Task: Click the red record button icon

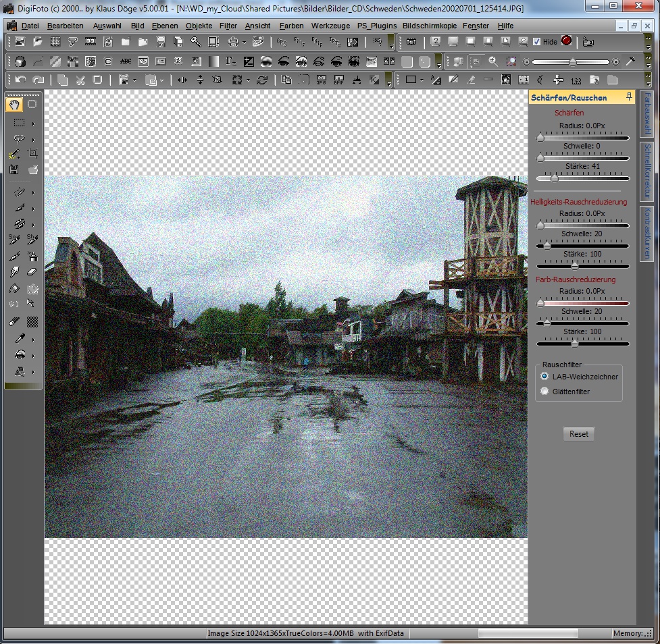Action: pyautogui.click(x=566, y=41)
